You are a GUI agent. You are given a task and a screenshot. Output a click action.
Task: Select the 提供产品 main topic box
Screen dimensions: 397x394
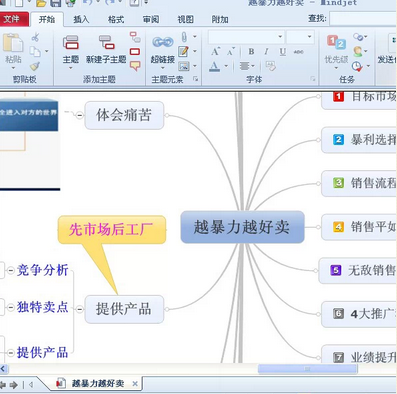click(x=124, y=309)
